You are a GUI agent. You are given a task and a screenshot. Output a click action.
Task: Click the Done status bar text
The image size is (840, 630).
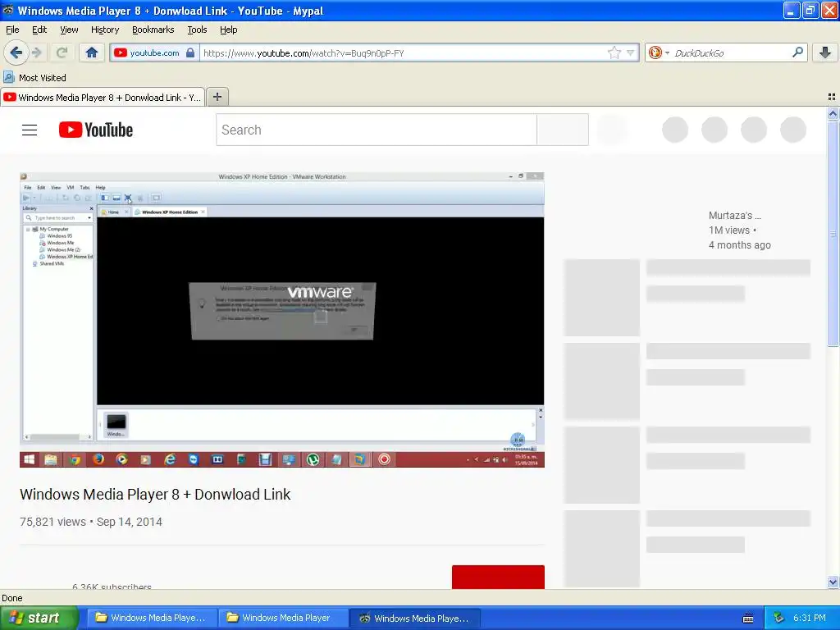(x=12, y=598)
